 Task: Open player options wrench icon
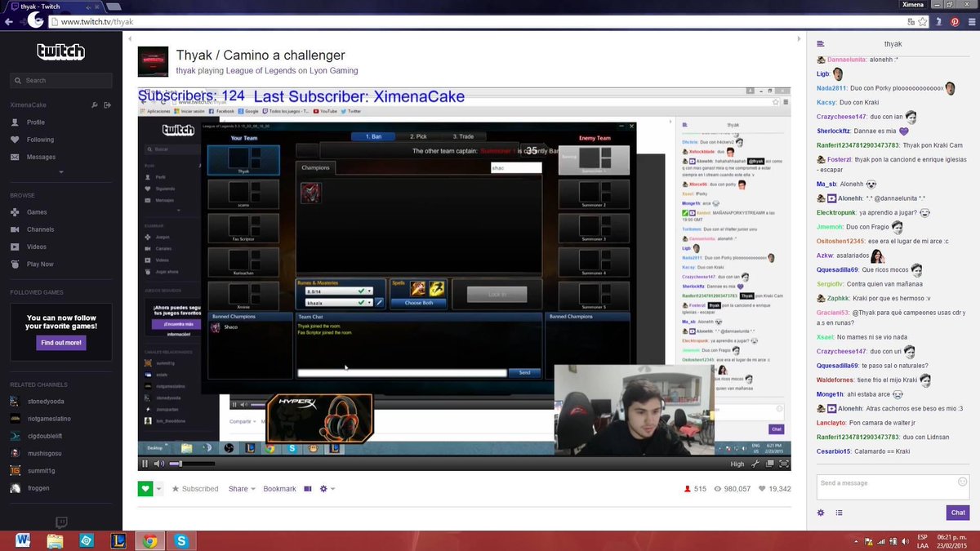(755, 464)
